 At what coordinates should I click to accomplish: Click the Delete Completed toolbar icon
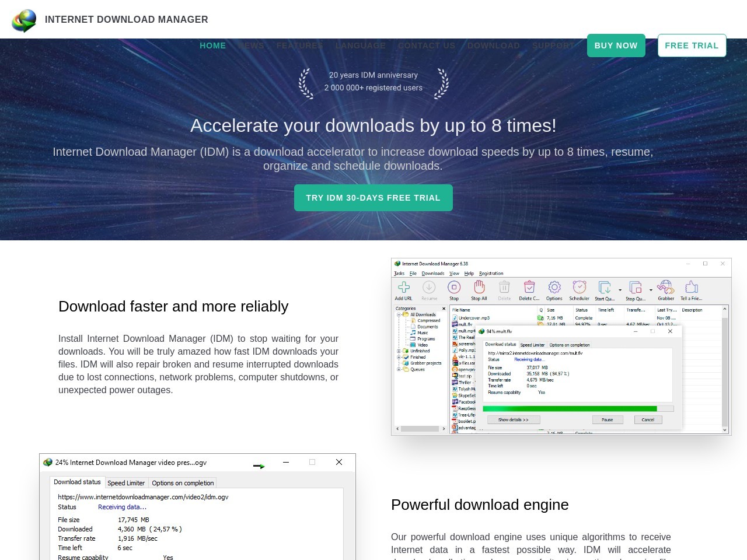pos(529,287)
